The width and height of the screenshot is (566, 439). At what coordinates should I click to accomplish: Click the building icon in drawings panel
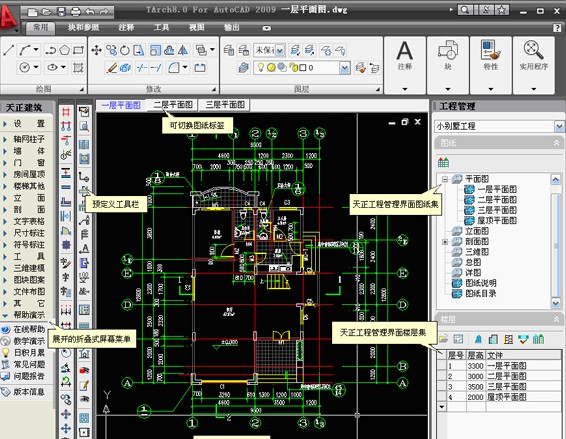coord(443,162)
